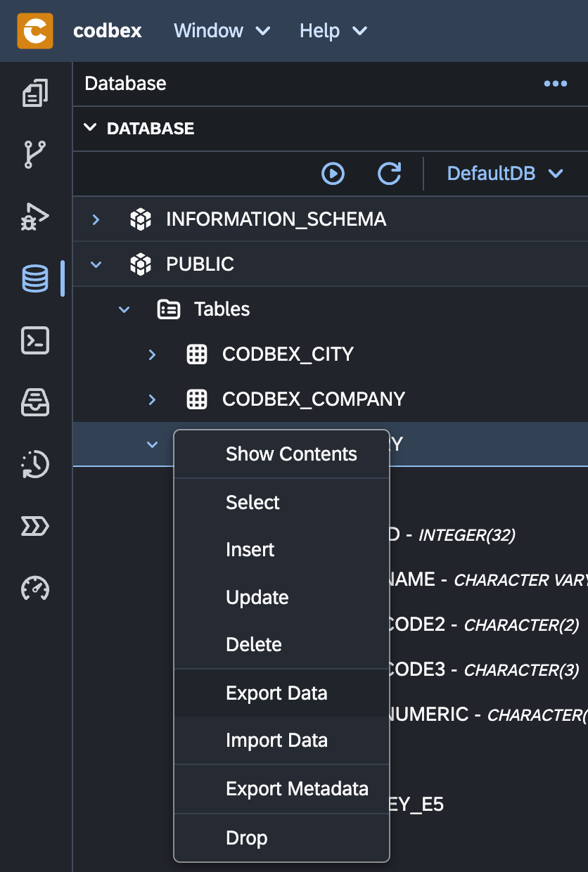Select the PUBLIC schema label

coord(200,264)
